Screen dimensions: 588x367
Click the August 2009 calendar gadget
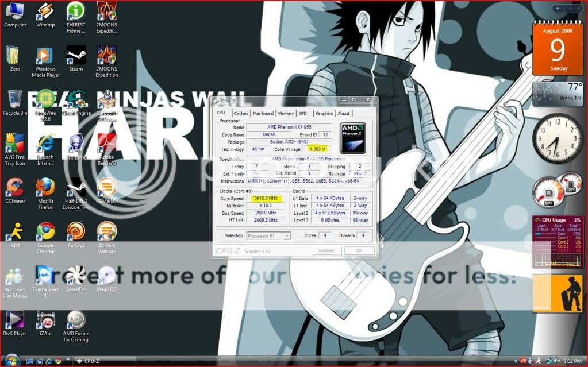coord(558,48)
